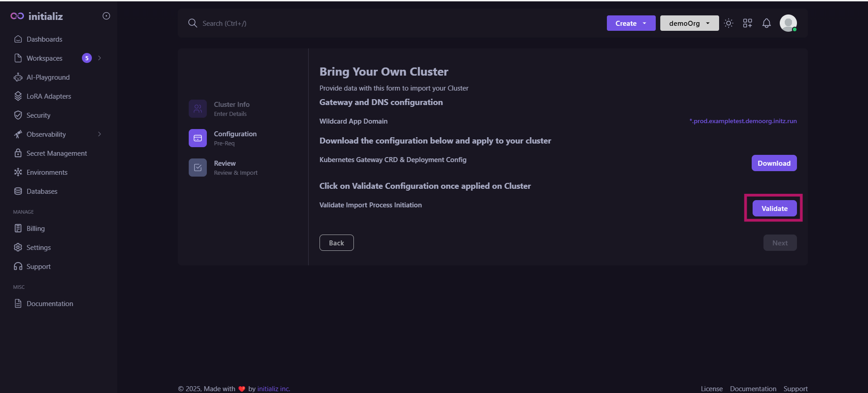Click the Security menu label
Image resolution: width=868 pixels, height=393 pixels.
click(38, 115)
